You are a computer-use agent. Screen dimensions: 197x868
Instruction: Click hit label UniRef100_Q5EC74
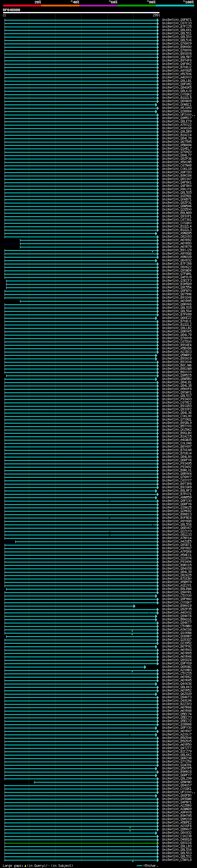(x=176, y=714)
